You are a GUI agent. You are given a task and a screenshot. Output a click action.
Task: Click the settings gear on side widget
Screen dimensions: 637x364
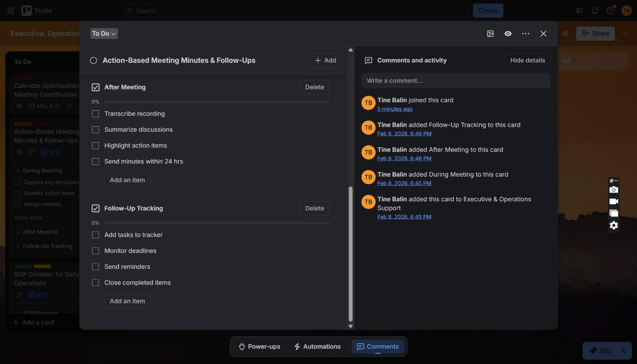614,226
